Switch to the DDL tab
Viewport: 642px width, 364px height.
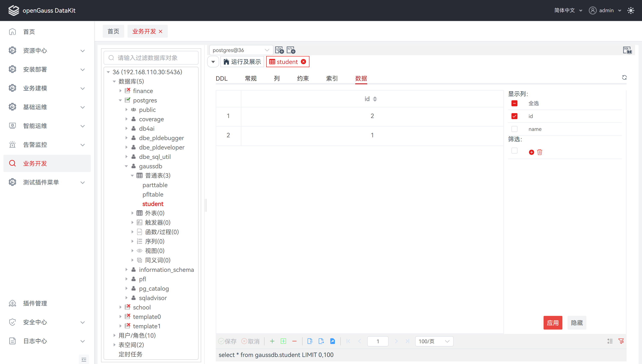coord(221,78)
